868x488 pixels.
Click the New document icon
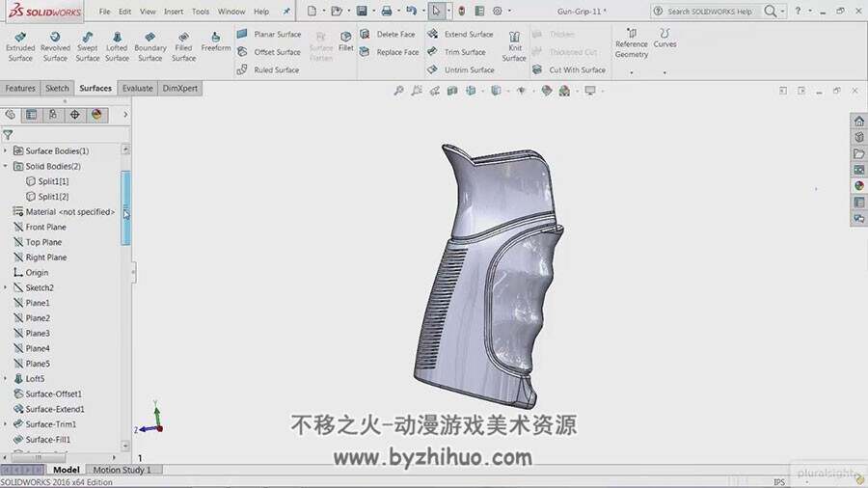click(x=312, y=11)
